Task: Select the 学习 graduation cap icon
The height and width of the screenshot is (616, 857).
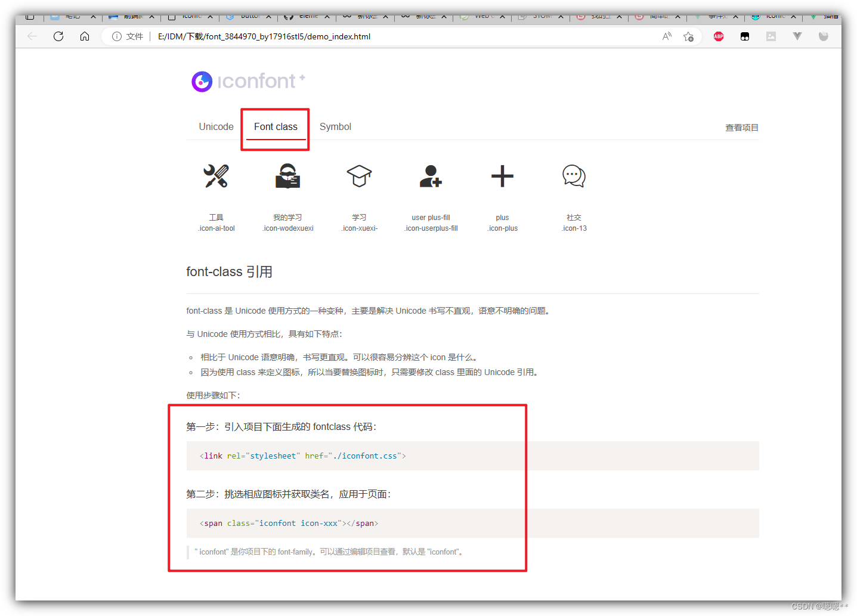Action: point(359,176)
